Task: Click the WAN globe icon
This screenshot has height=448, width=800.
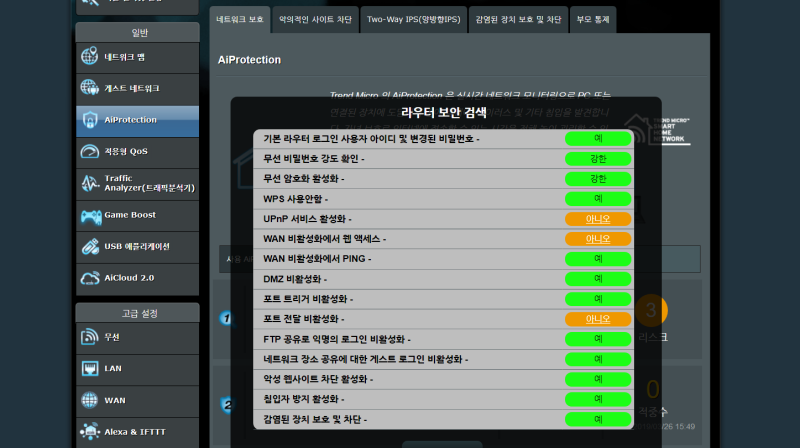Action: tap(90, 400)
